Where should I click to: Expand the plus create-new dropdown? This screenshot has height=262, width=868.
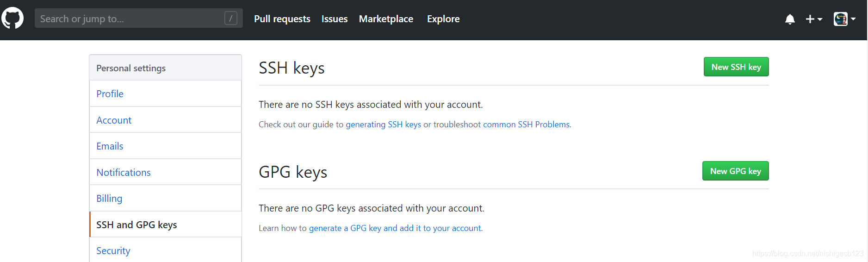(x=814, y=19)
